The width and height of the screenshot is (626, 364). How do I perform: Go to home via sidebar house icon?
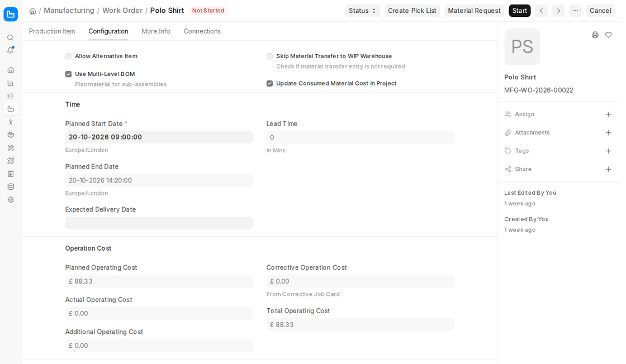tap(11, 70)
